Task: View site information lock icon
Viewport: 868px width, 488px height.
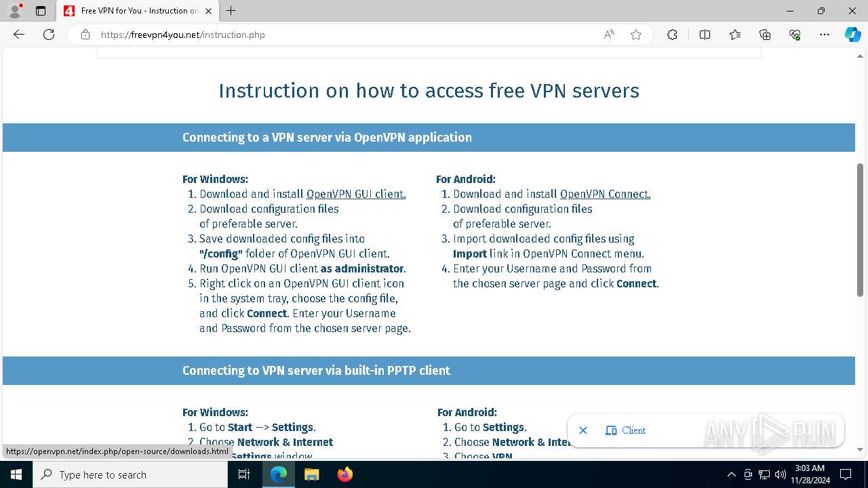Action: click(x=85, y=35)
